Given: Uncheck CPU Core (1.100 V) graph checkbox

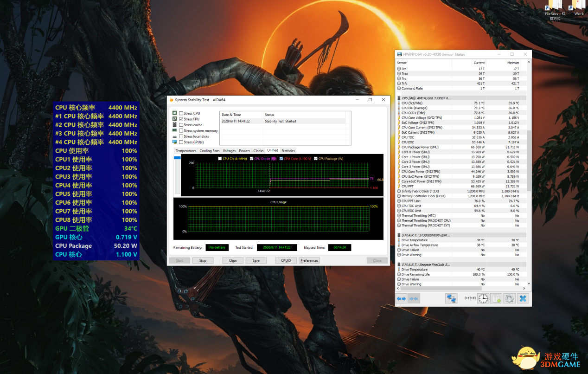Looking at the screenshot, I should pos(281,159).
